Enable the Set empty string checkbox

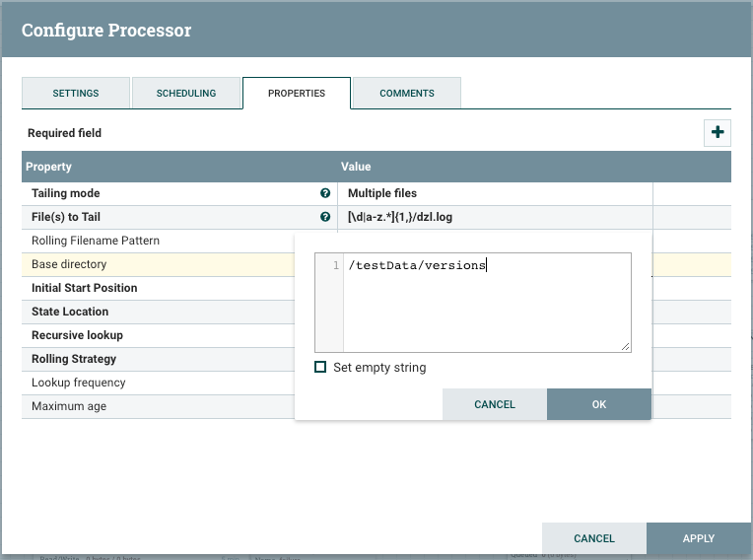(x=320, y=368)
